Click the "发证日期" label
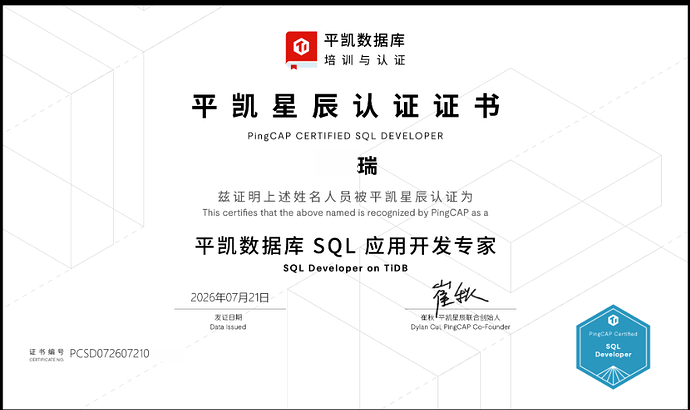This screenshot has height=410, width=690. (228, 317)
